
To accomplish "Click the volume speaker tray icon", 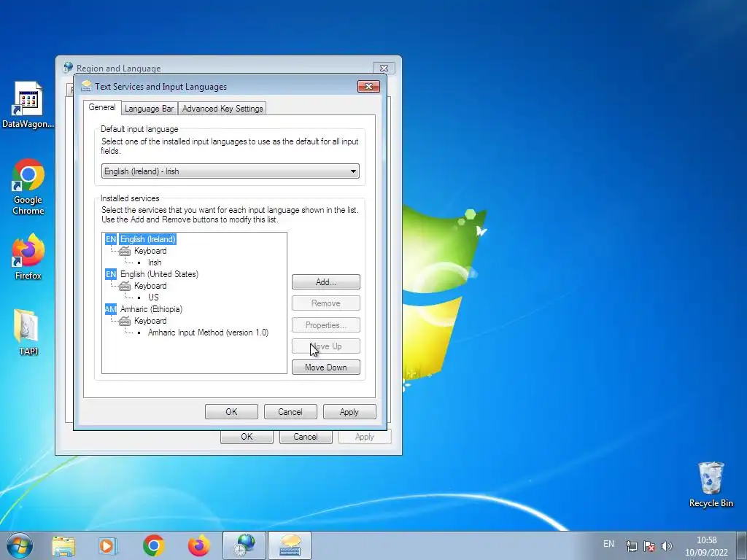I will (x=667, y=546).
